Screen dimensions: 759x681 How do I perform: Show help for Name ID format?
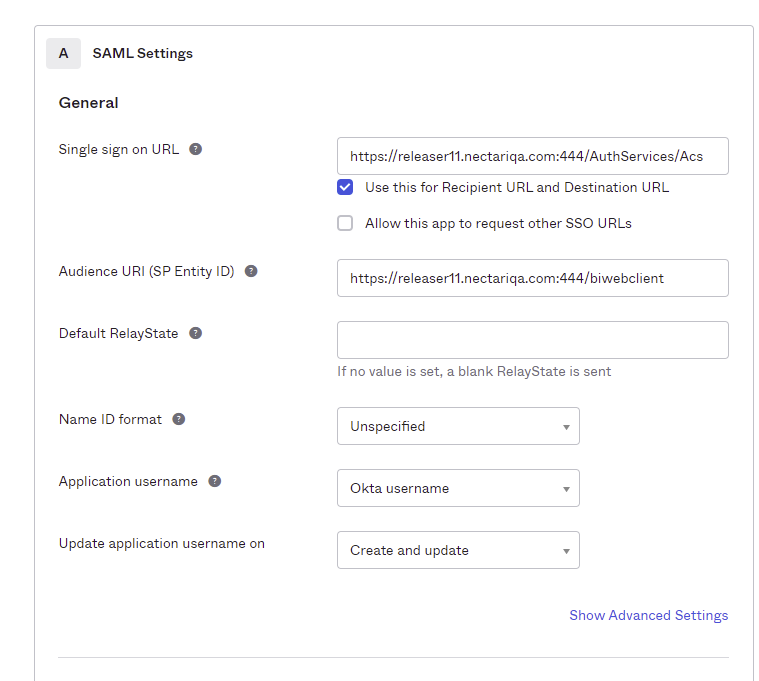click(179, 419)
